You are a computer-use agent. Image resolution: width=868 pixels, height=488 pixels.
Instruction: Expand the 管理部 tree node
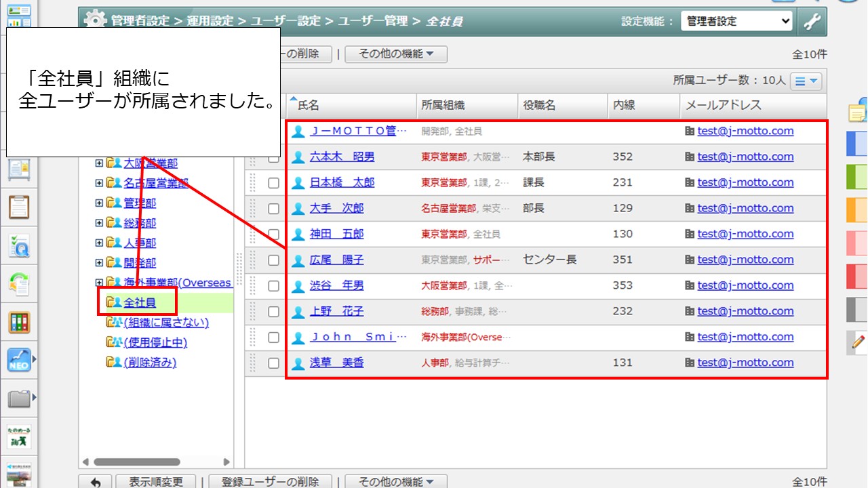[x=99, y=203]
